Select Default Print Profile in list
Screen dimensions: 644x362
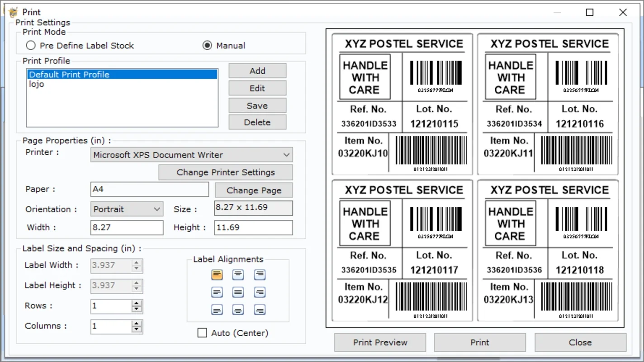(x=122, y=75)
